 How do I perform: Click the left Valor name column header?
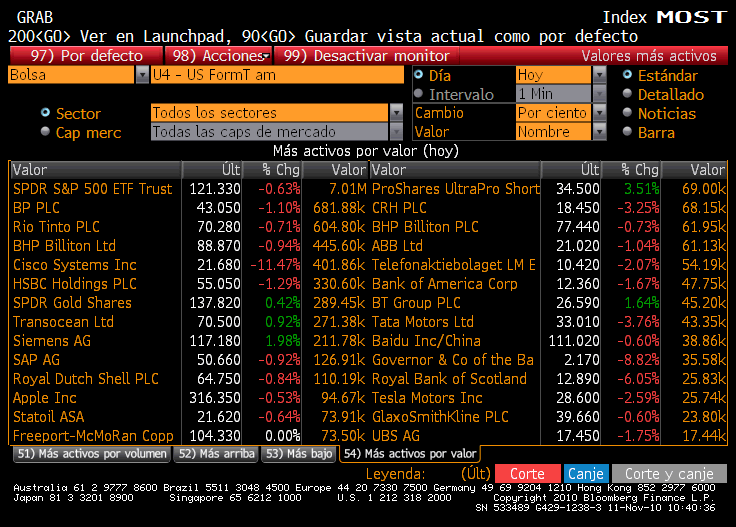(96, 170)
